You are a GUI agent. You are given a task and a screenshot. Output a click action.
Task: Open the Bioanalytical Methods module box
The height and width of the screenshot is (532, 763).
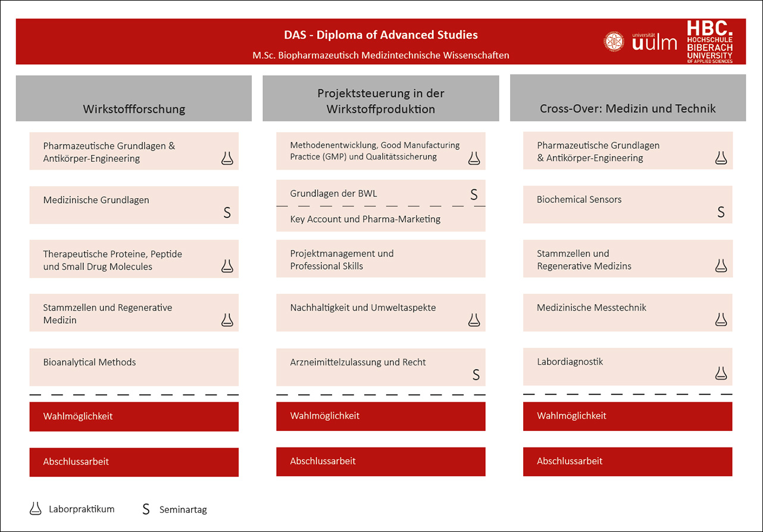point(134,367)
